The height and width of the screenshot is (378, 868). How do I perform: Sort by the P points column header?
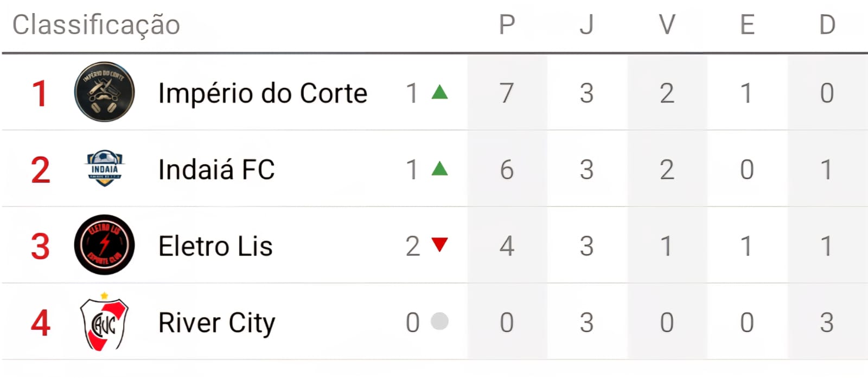(507, 25)
